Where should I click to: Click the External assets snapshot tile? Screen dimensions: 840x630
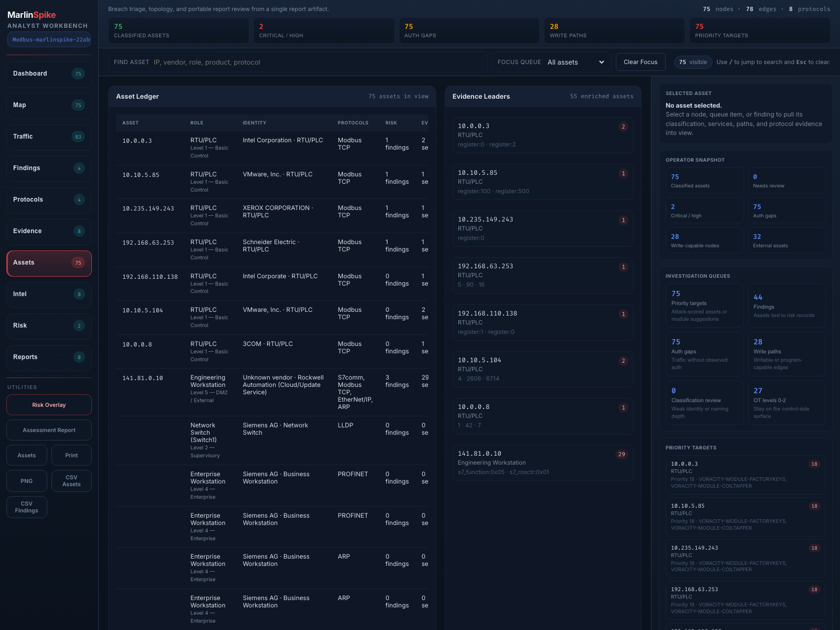coord(786,240)
